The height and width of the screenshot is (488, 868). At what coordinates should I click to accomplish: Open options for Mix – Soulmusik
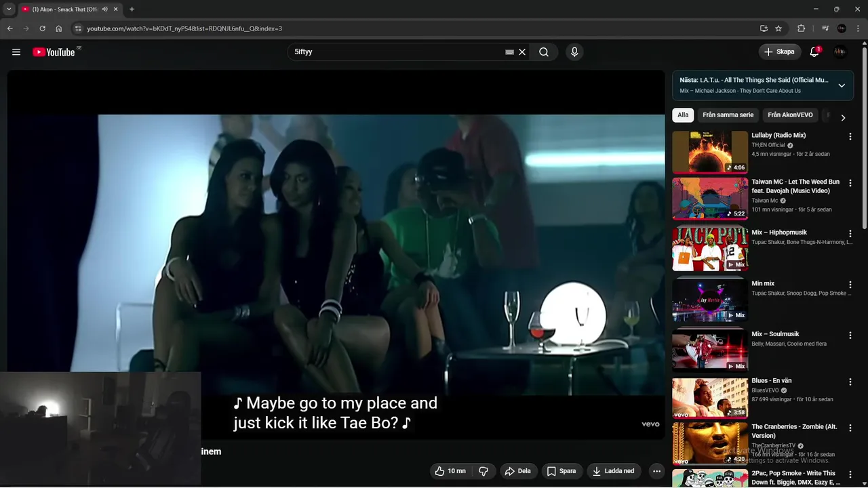click(x=850, y=335)
